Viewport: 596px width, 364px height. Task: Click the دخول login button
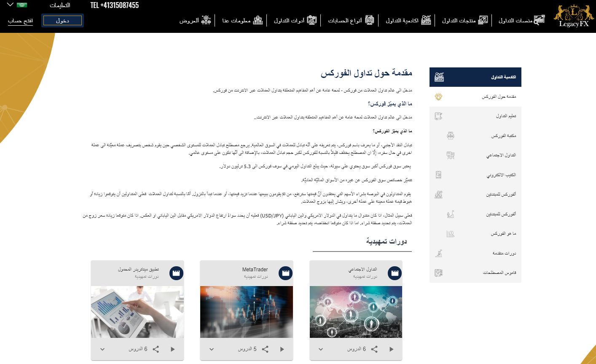62,21
